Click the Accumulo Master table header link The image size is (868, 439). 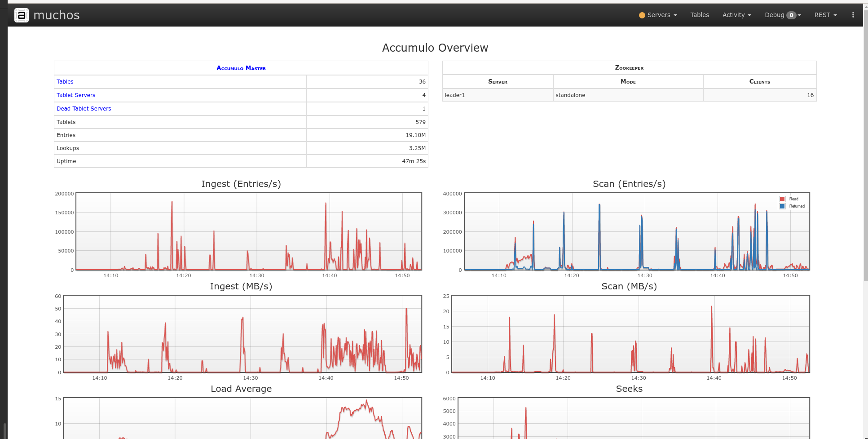[x=241, y=68]
